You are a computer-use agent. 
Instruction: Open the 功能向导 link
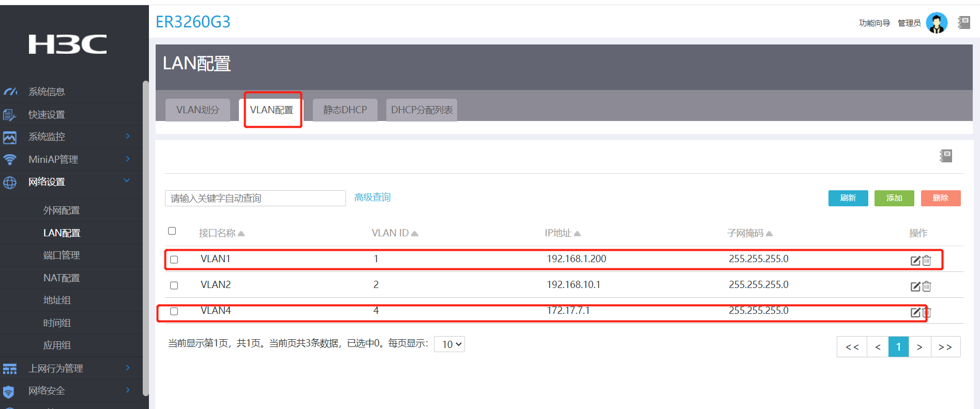[x=875, y=23]
